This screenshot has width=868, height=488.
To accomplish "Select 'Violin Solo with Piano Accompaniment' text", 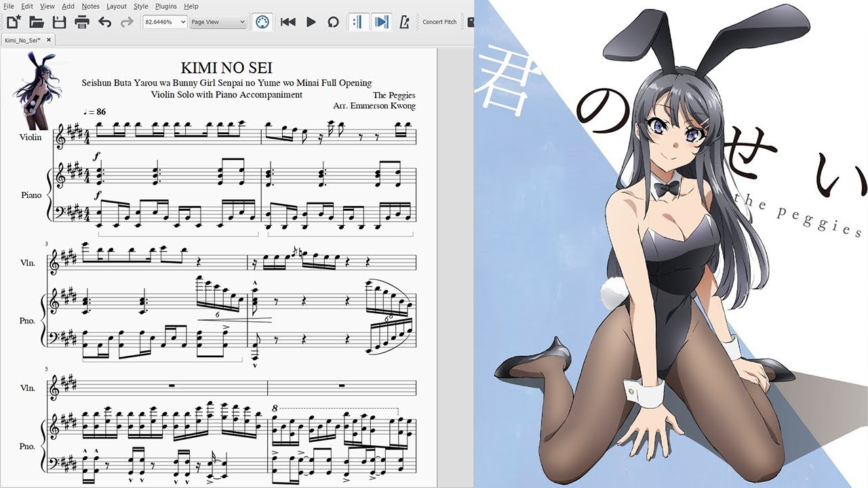I will [x=226, y=95].
